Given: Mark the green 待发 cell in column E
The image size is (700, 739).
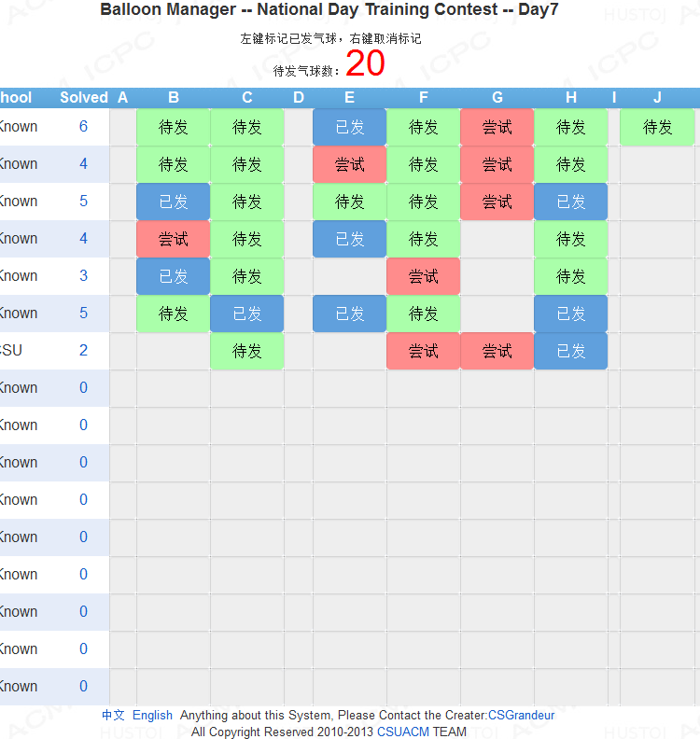Looking at the screenshot, I should coord(349,202).
